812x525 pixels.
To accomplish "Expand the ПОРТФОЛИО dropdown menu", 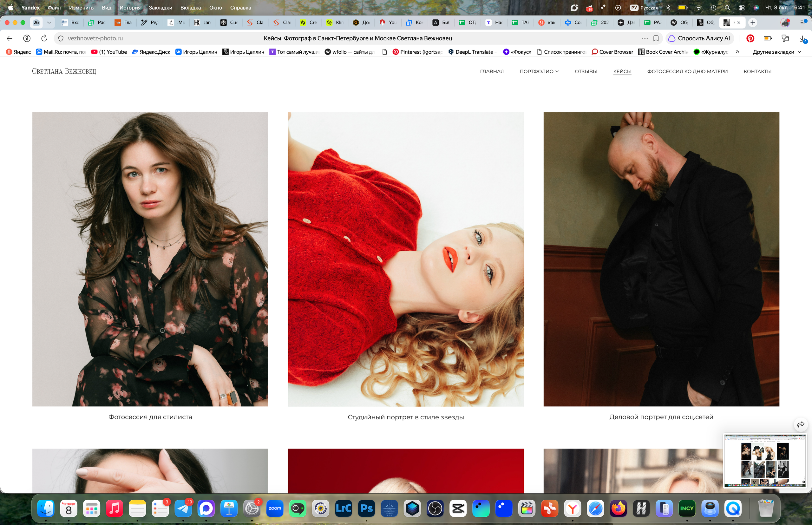I will pos(539,71).
